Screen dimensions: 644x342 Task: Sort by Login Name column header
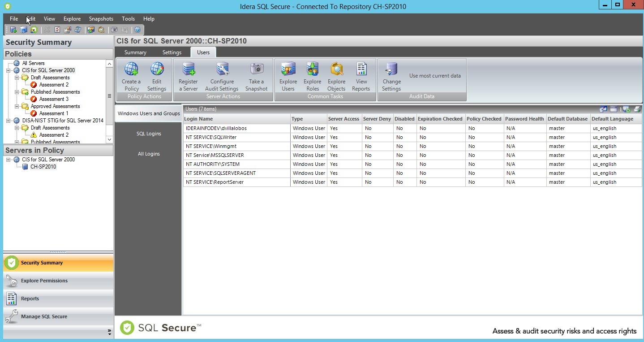(236, 119)
